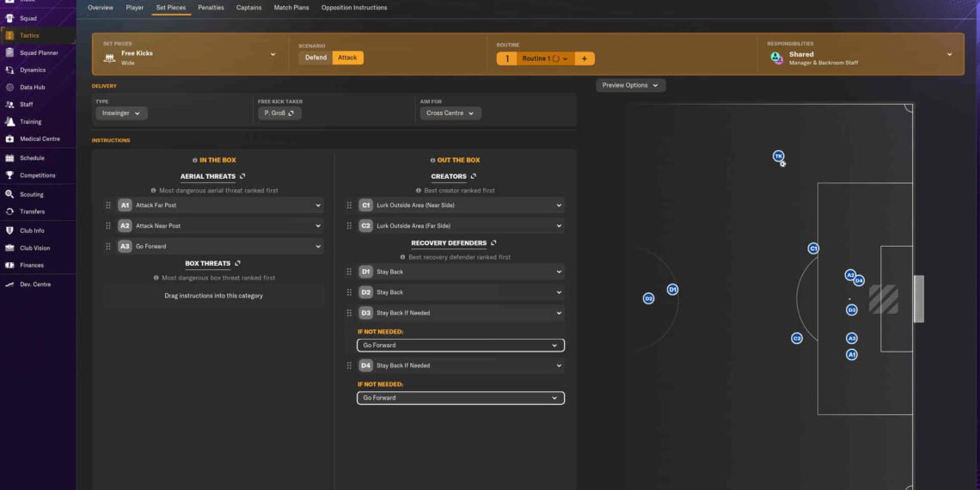Grab the drag handle beside A1 row
The width and height of the screenshot is (980, 490).
108,205
